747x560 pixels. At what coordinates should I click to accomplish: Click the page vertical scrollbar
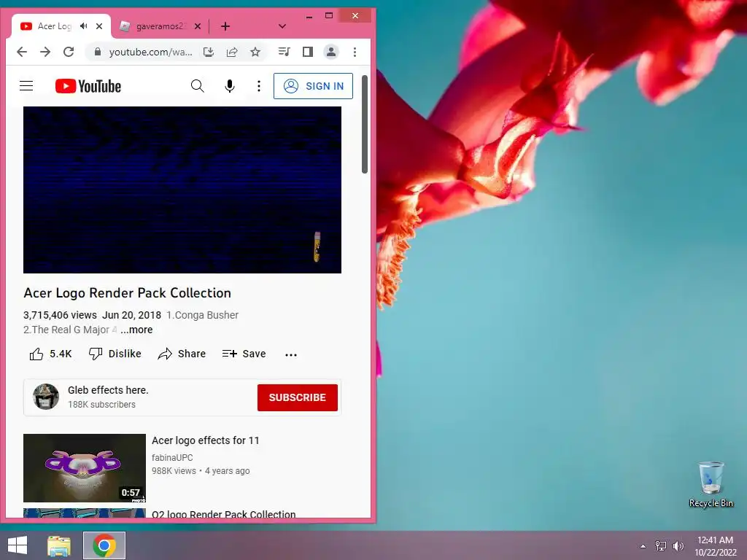coord(365,124)
